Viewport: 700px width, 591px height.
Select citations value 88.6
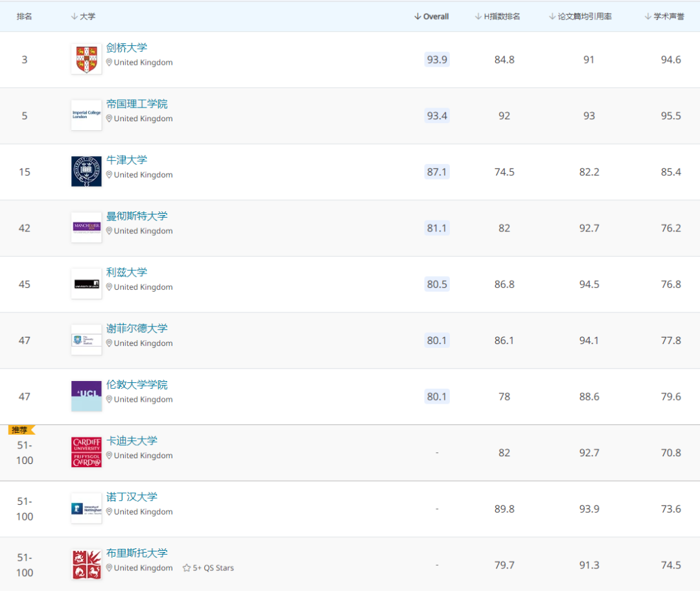[589, 397]
